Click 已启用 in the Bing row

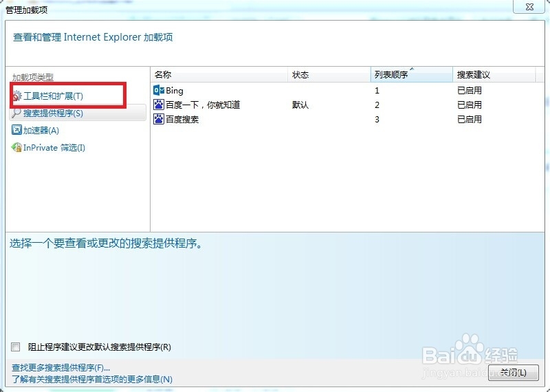[470, 91]
